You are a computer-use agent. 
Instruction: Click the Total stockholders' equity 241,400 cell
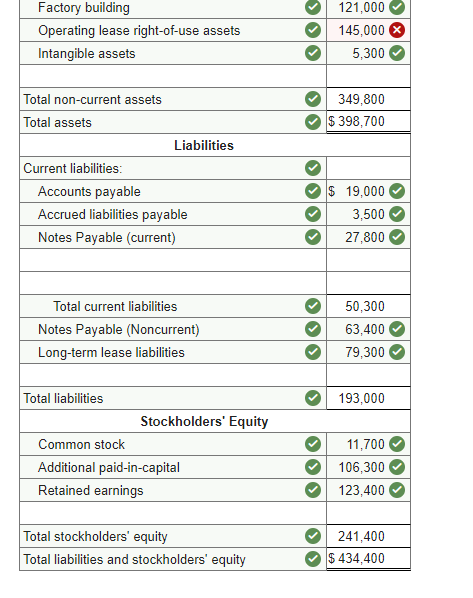(x=368, y=536)
